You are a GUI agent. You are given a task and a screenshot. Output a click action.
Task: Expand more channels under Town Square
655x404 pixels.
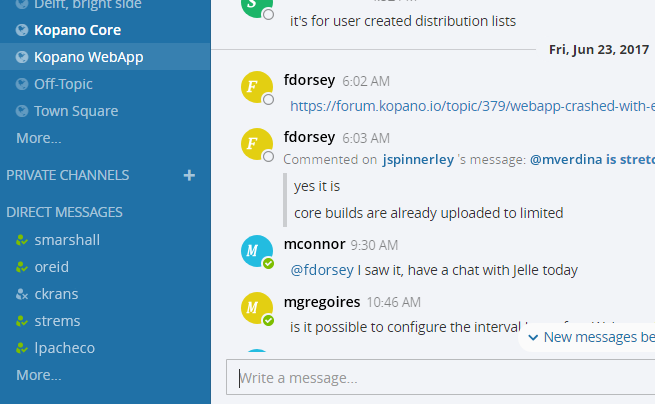(x=38, y=138)
